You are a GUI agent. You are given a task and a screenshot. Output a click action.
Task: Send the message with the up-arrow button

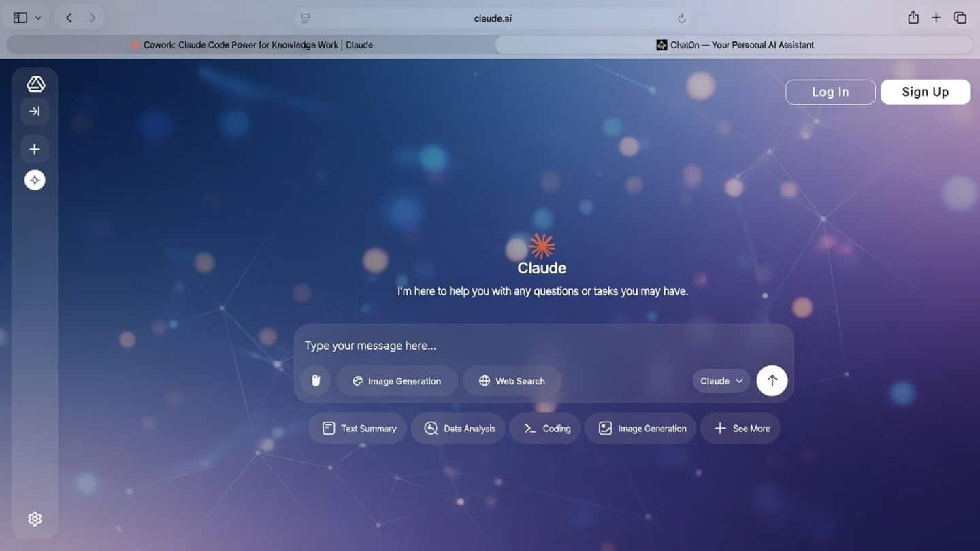point(772,381)
